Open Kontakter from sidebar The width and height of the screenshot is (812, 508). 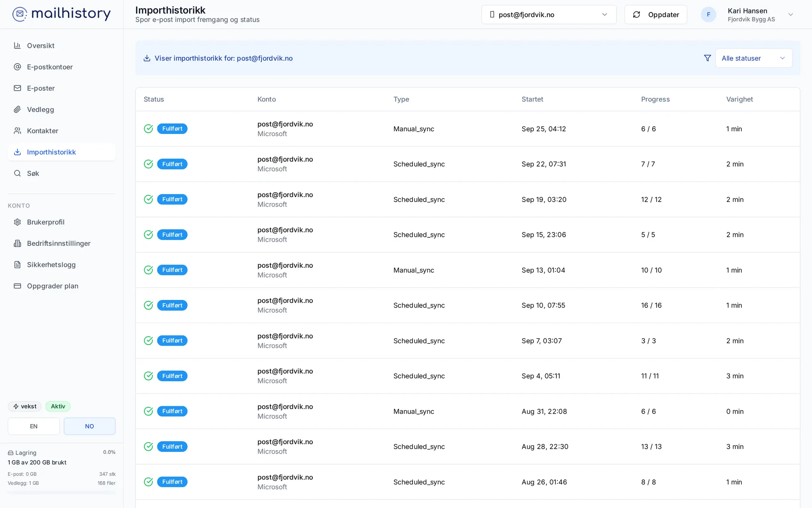tap(62, 131)
